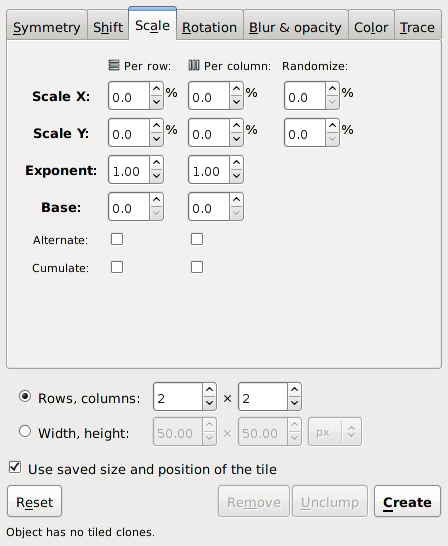Uncheck Use saved size and position

pyautogui.click(x=15, y=467)
